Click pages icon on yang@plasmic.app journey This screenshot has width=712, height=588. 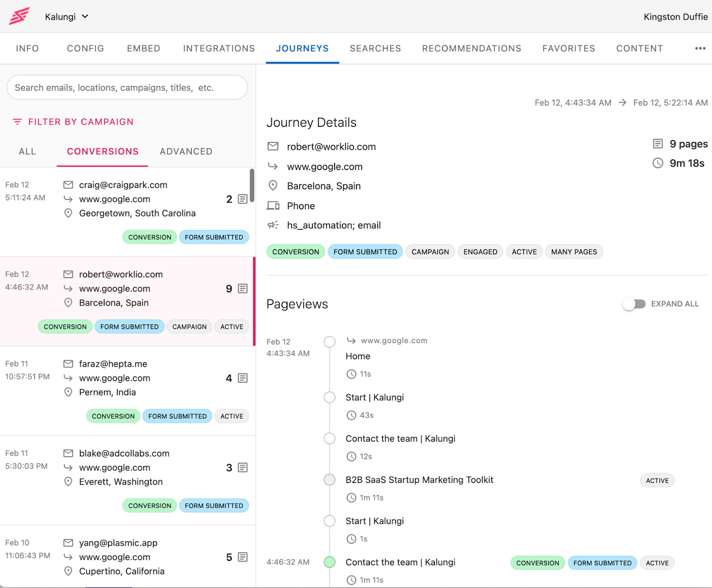tap(243, 557)
